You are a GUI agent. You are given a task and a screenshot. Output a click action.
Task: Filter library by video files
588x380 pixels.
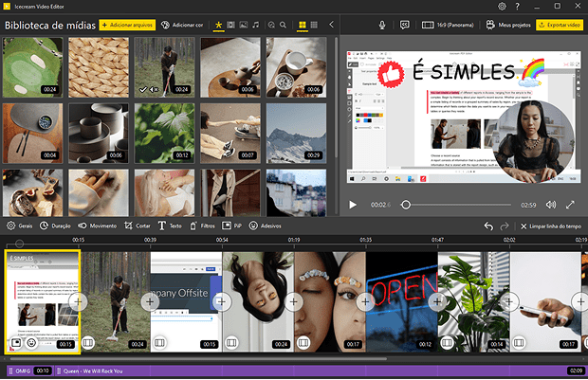(x=231, y=25)
